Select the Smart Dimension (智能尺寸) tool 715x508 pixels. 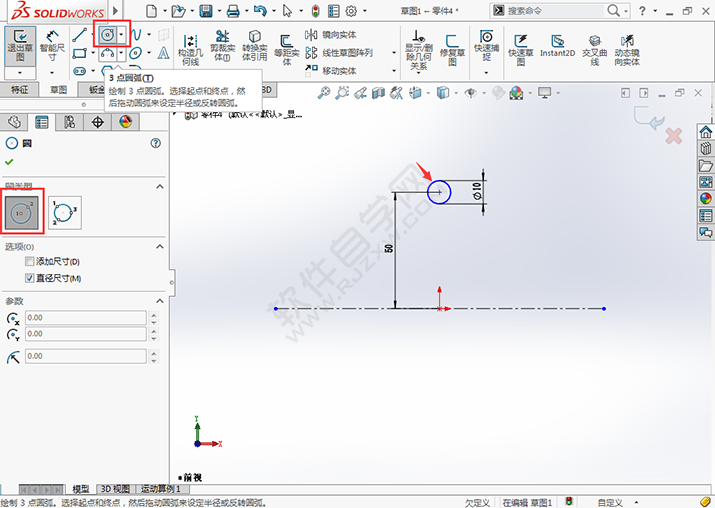pos(52,47)
